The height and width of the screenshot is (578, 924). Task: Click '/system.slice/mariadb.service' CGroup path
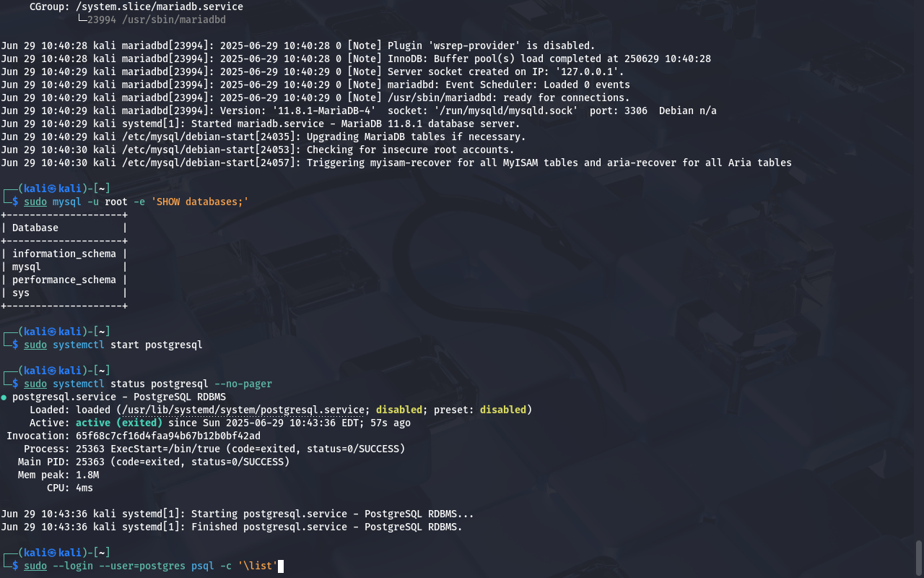160,7
